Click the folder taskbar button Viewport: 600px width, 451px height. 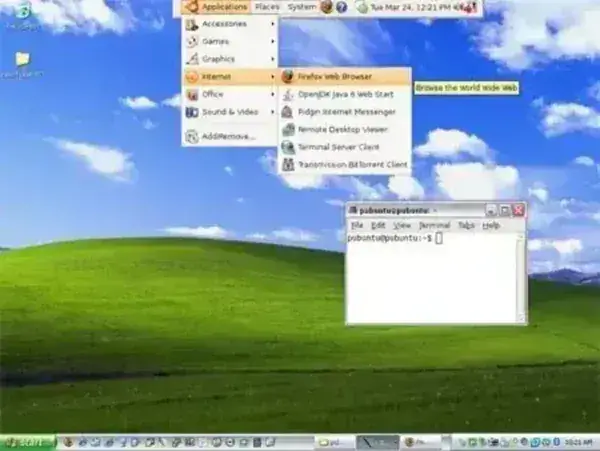tap(334, 443)
